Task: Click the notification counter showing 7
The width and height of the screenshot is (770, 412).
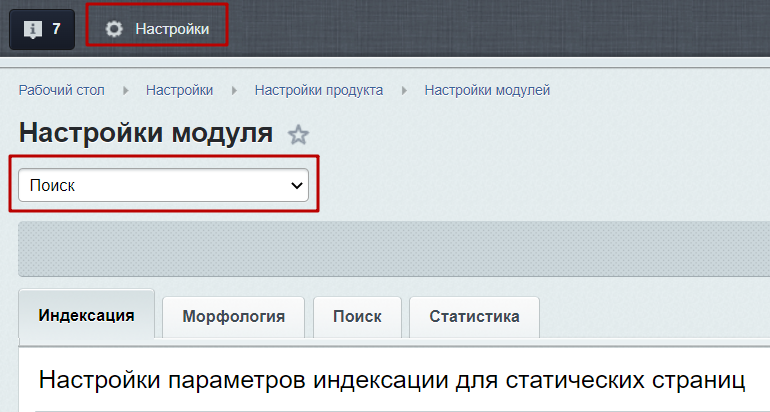Action: point(57,29)
